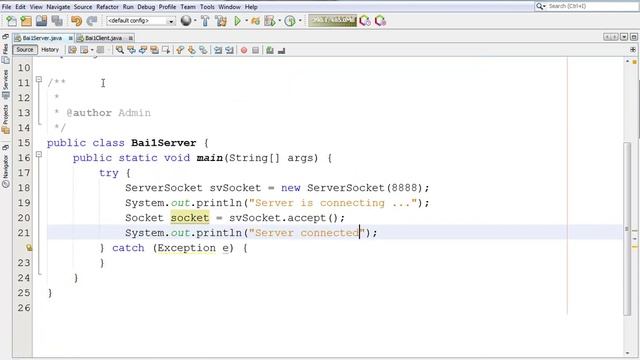Click the Save All toolbar icon
The width and height of the screenshot is (640, 360).
pyautogui.click(x=57, y=21)
